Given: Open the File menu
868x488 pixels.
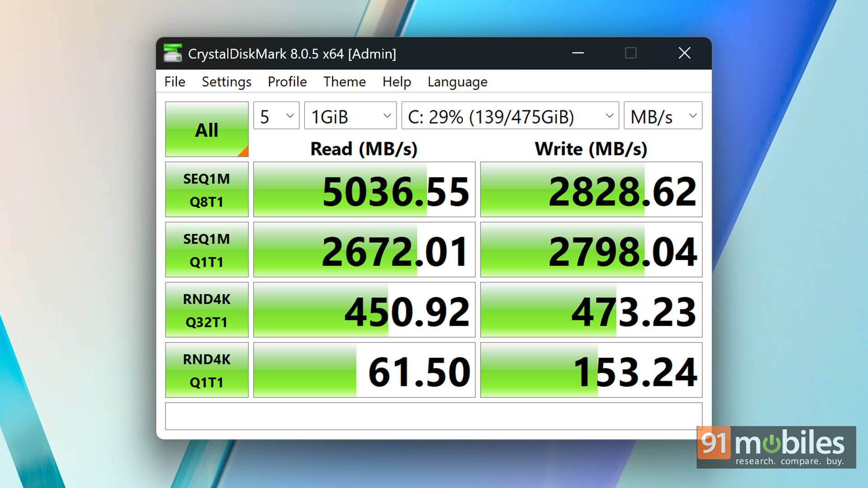Looking at the screenshot, I should (175, 82).
